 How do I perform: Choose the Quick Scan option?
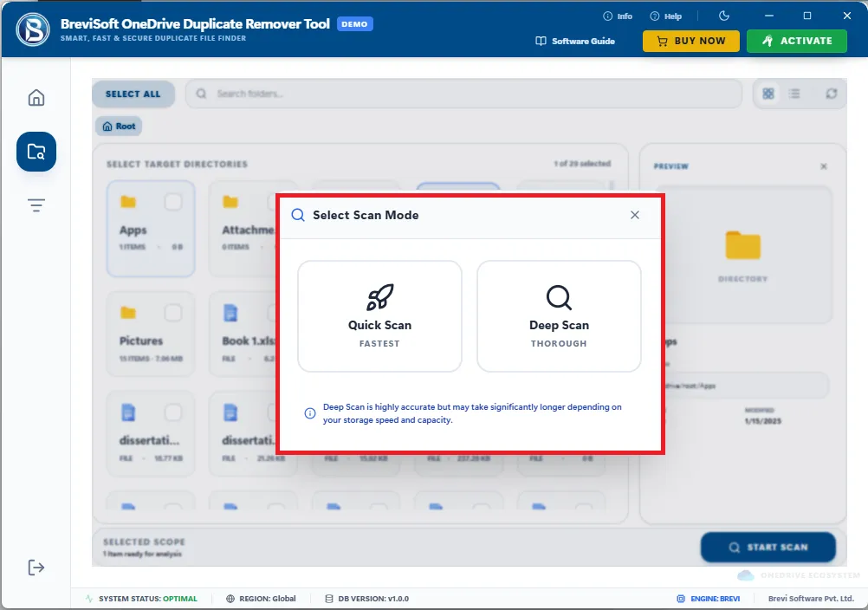point(379,316)
